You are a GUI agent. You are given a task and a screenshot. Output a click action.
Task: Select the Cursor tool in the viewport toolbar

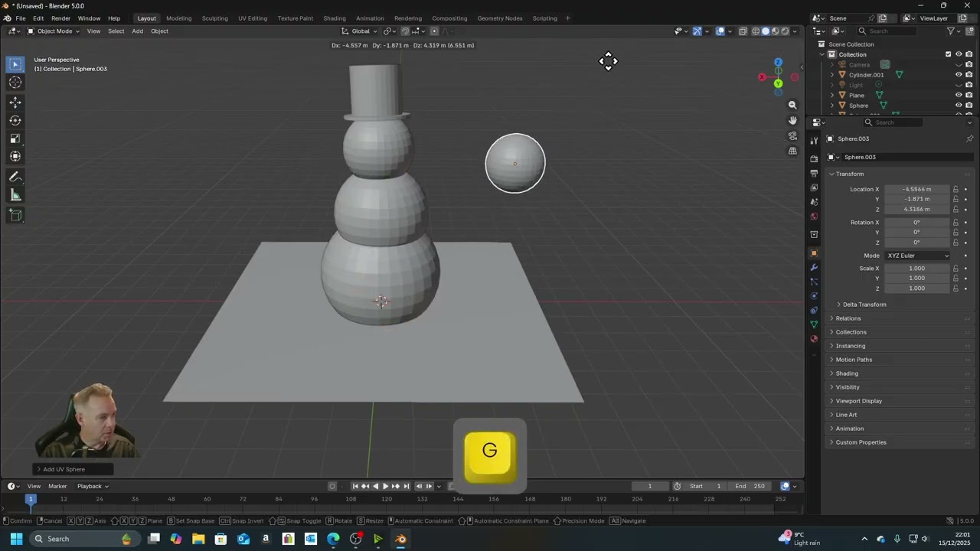click(15, 83)
